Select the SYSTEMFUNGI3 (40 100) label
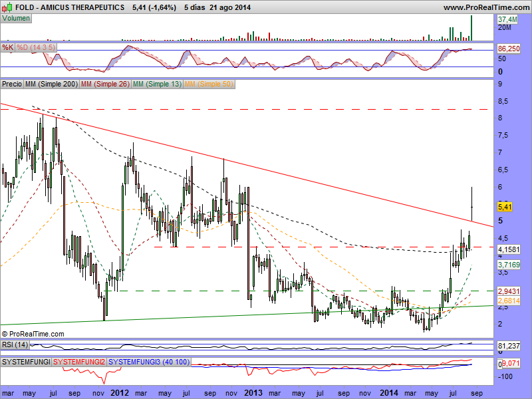532x399 pixels. pos(149,362)
